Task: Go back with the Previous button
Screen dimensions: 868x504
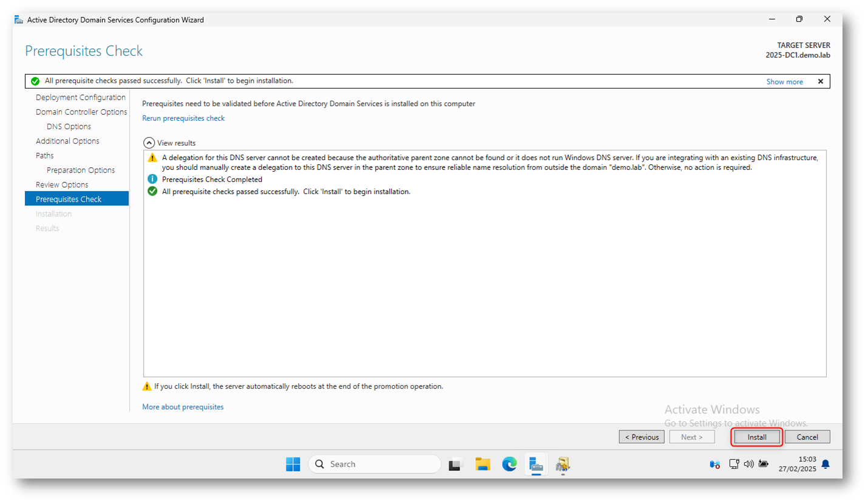Action: click(642, 437)
